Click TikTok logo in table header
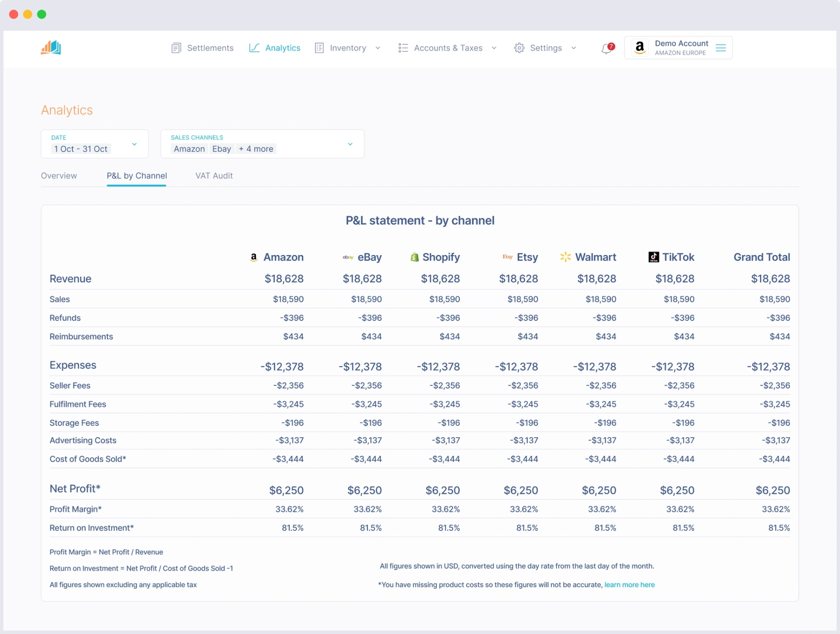Viewport: 840px width, 634px height. point(654,257)
